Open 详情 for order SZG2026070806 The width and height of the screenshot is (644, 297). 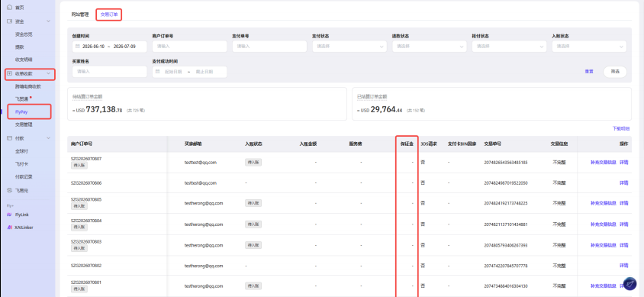pos(624,182)
